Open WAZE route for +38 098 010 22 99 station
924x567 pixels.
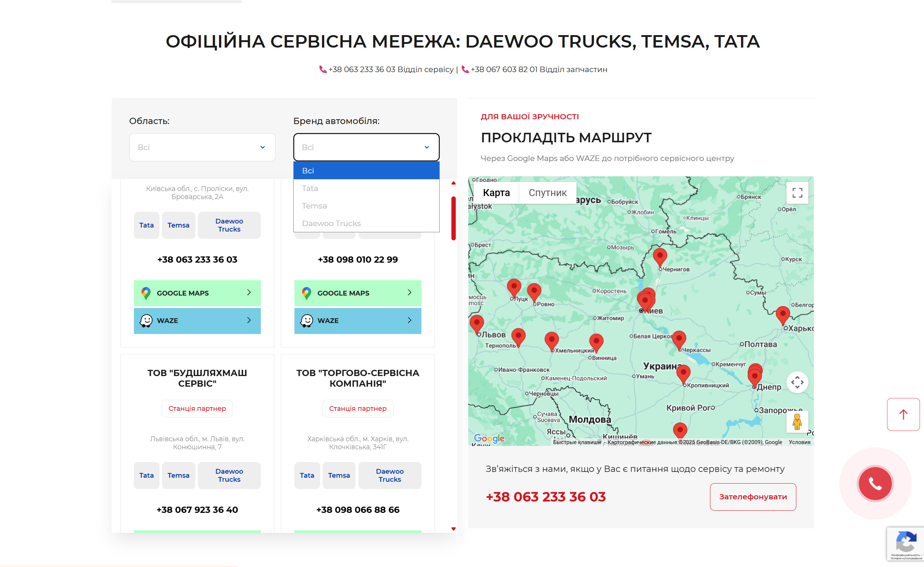pos(357,320)
